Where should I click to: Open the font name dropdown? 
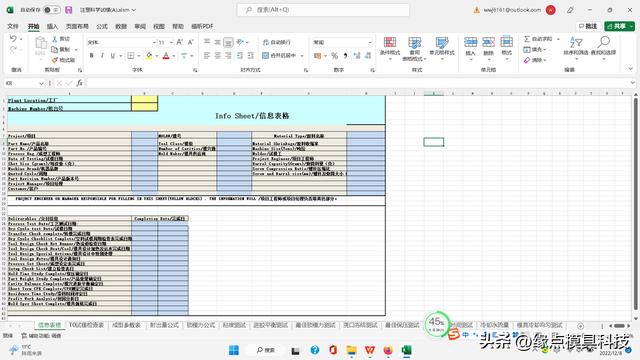[x=154, y=42]
